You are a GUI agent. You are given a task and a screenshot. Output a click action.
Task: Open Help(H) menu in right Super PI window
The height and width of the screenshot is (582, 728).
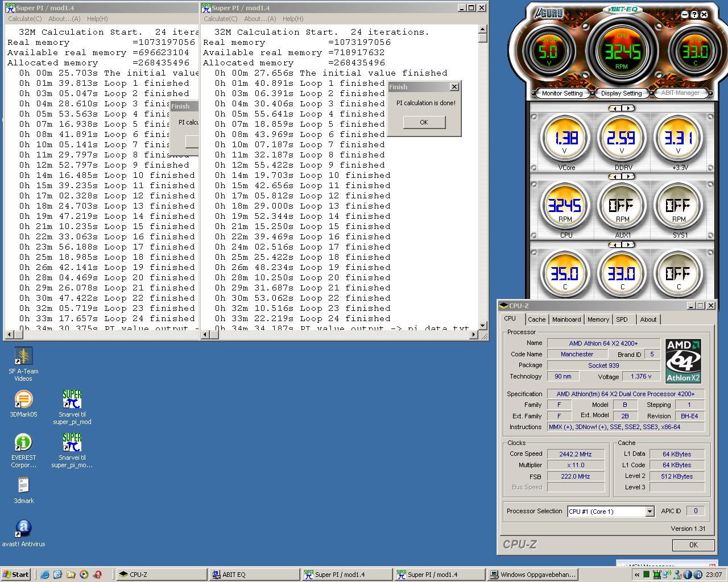[x=293, y=19]
